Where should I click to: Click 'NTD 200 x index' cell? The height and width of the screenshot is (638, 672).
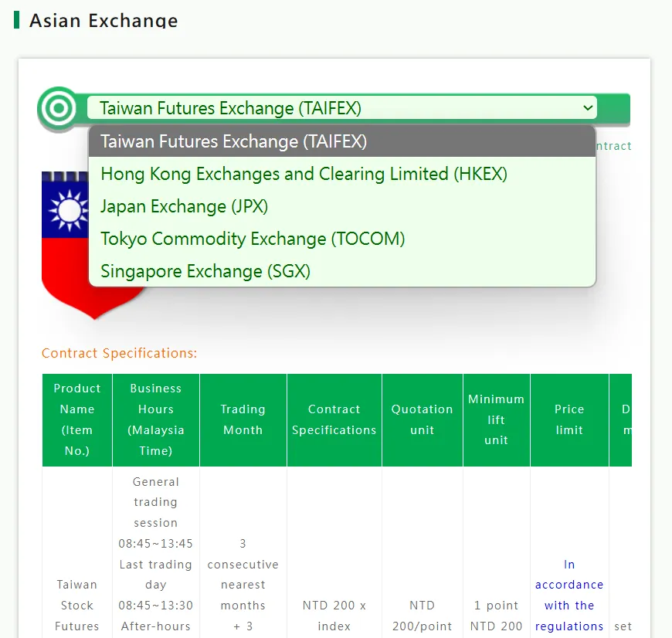coord(334,616)
